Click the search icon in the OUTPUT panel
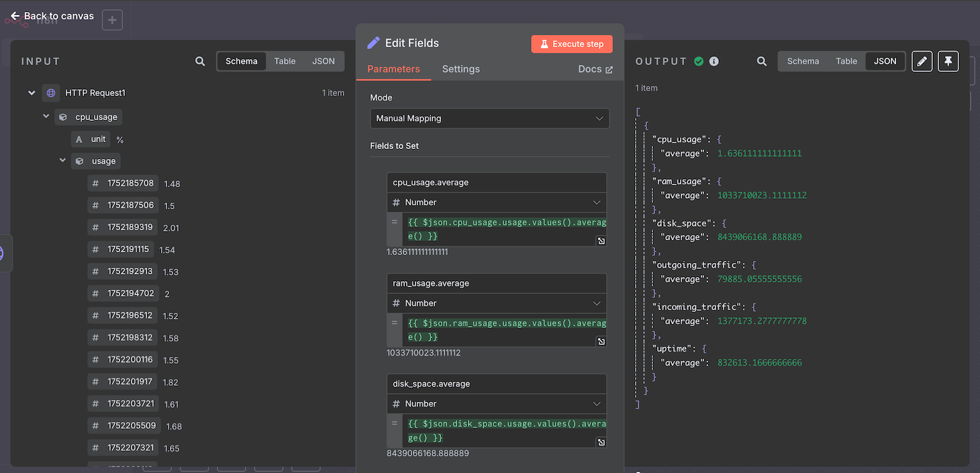 tap(762, 61)
